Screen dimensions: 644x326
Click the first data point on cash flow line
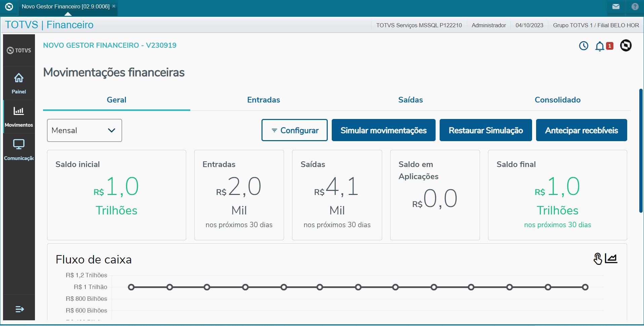point(131,287)
